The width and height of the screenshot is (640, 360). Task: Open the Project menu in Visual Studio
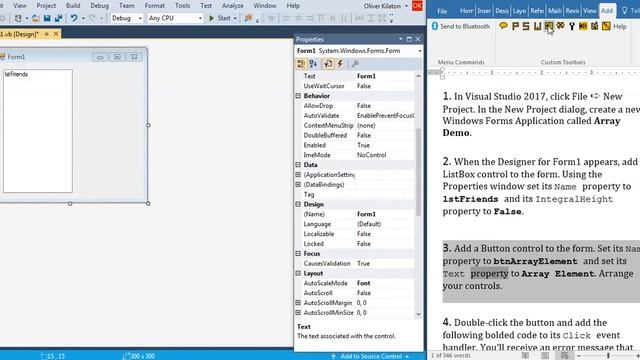point(46,6)
